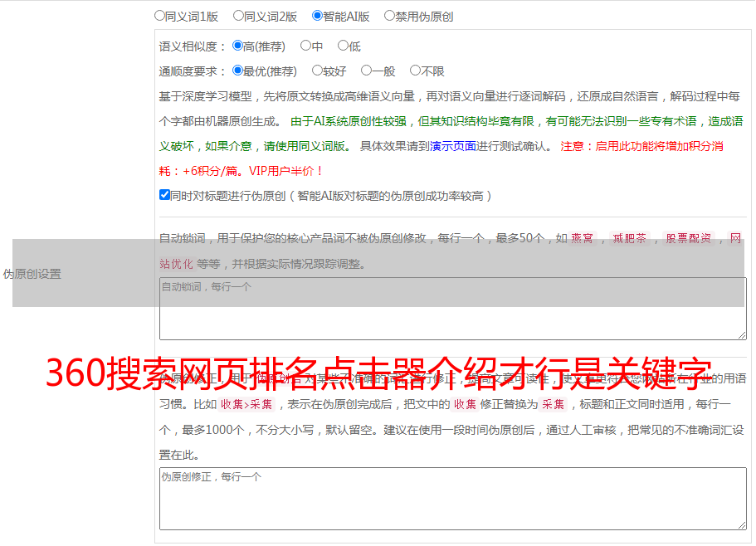Image resolution: width=756 pixels, height=546 pixels.
Task: Click the green text 请使用同义词版
Action: [305, 146]
